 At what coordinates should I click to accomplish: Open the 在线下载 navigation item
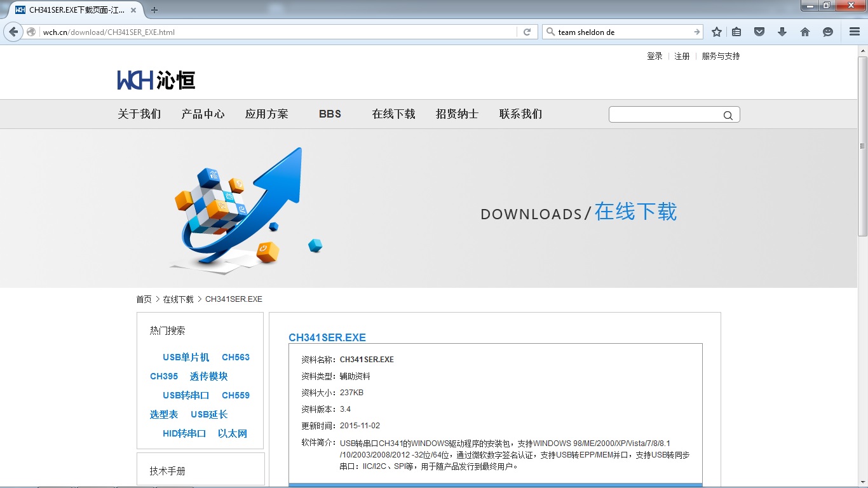point(394,114)
